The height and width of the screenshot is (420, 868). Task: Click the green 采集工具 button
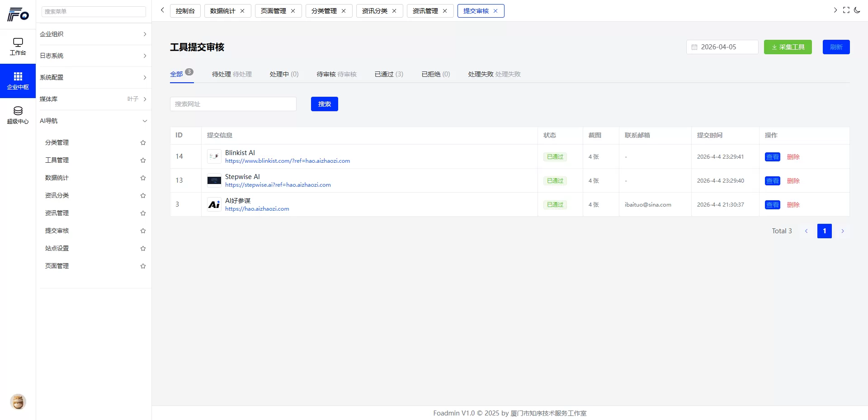click(x=788, y=47)
